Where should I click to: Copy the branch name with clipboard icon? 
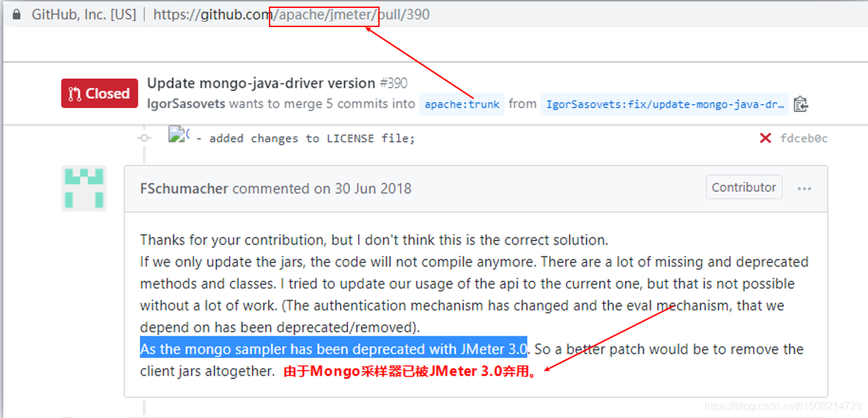[x=801, y=104]
